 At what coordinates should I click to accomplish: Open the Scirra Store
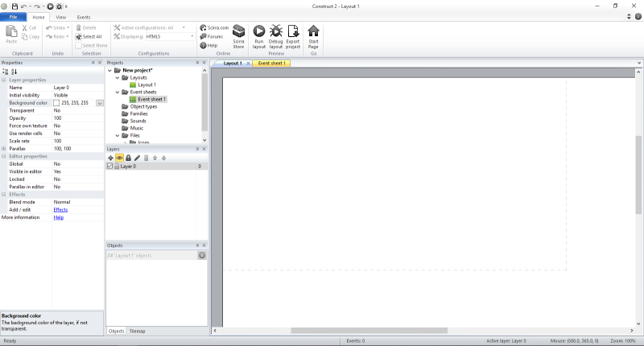click(x=238, y=36)
